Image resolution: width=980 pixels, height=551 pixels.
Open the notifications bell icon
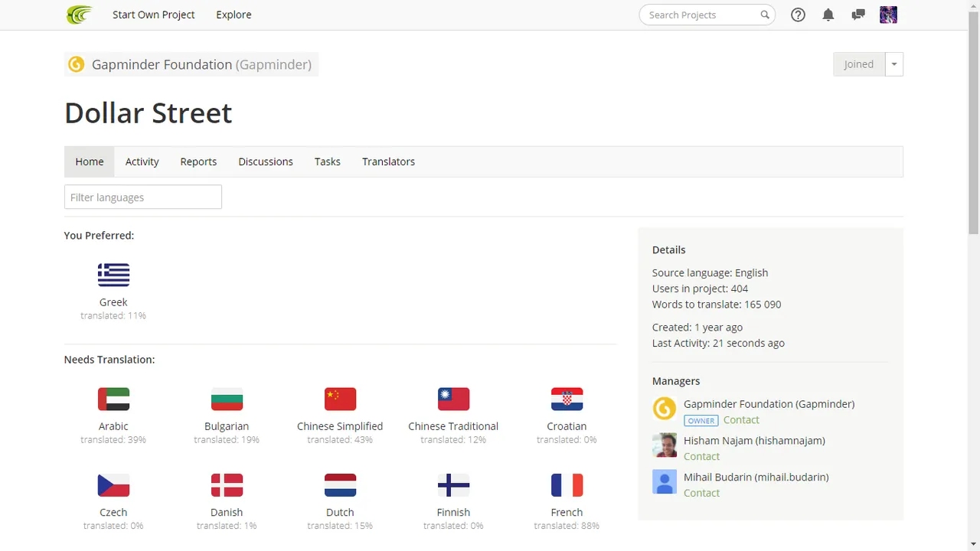(x=828, y=15)
